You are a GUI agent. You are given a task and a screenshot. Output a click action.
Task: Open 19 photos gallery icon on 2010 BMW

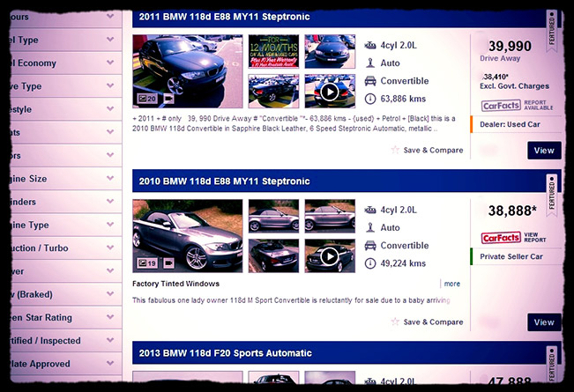click(x=147, y=263)
